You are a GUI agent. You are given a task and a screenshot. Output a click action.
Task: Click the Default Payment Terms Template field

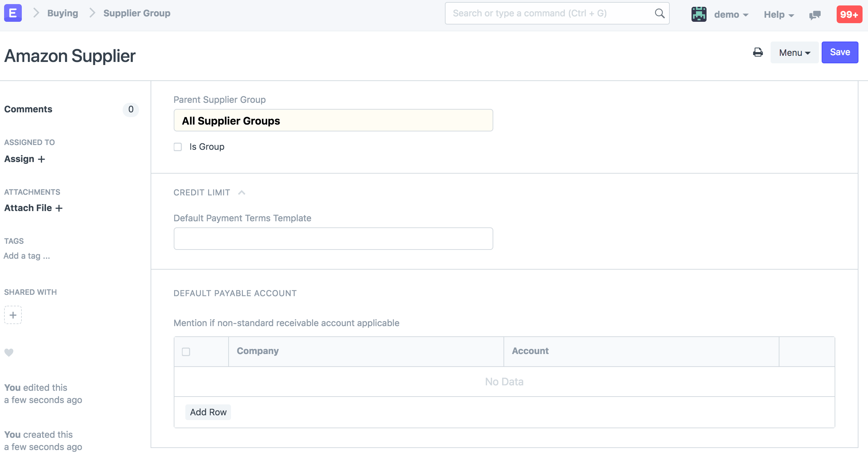tap(333, 239)
